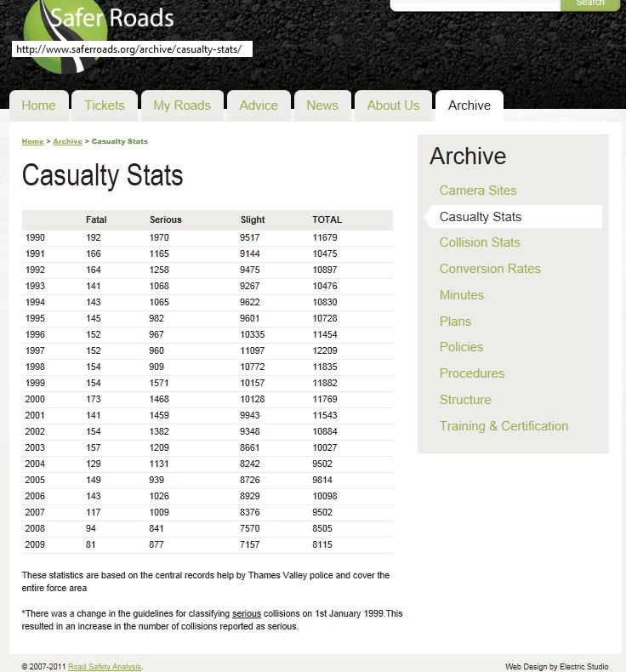Follow the Archive breadcrumb link
Viewport: 626px width, 672px height.
coord(67,141)
